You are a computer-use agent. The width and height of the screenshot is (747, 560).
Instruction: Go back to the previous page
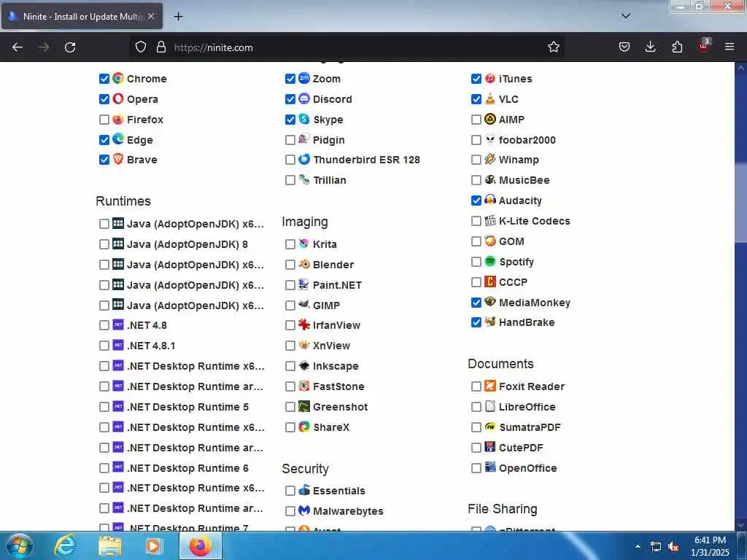point(18,47)
